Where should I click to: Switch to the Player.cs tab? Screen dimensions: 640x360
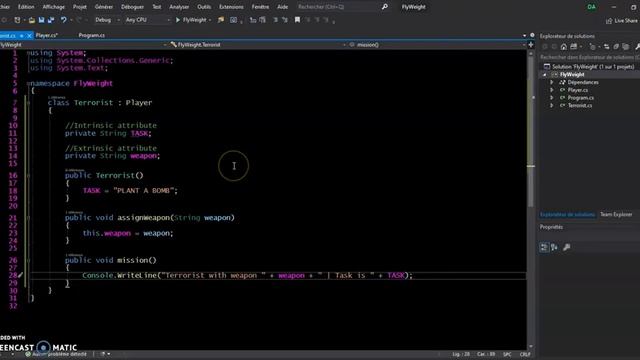pos(47,36)
